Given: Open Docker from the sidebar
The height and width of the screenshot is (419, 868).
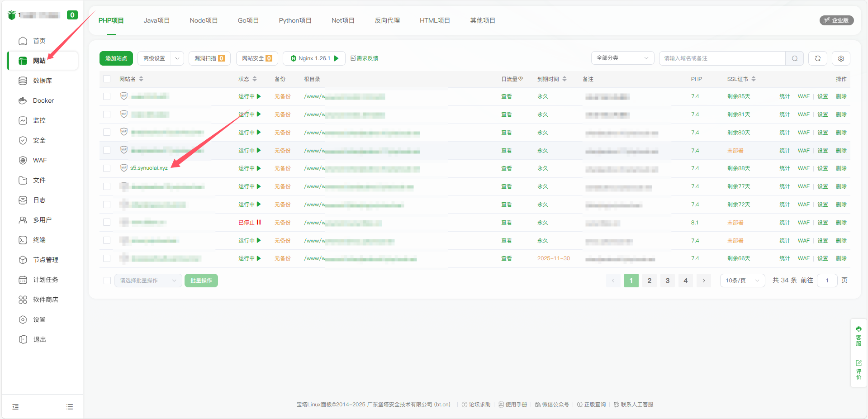Looking at the screenshot, I should point(43,100).
